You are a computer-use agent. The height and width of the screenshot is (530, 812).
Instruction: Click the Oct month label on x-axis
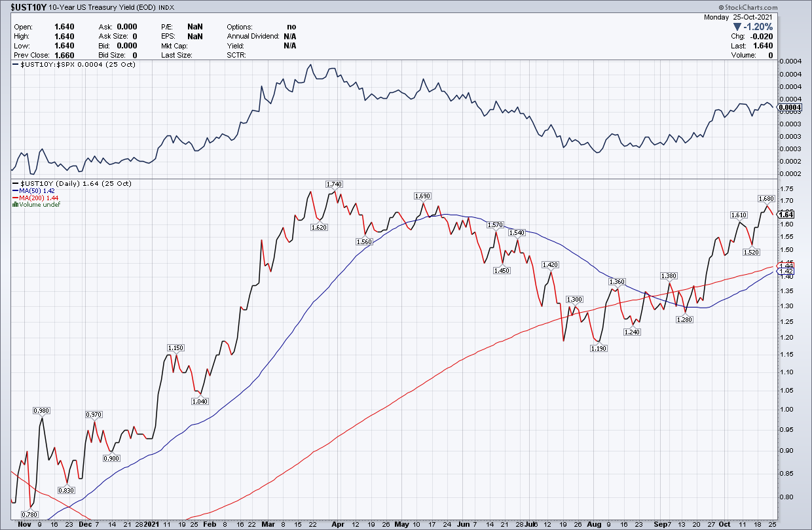pos(724,523)
